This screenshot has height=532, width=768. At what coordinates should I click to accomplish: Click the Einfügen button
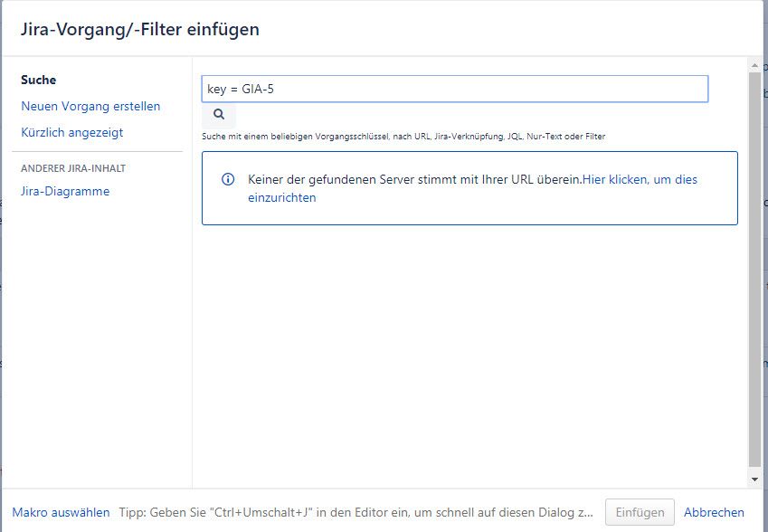640,512
